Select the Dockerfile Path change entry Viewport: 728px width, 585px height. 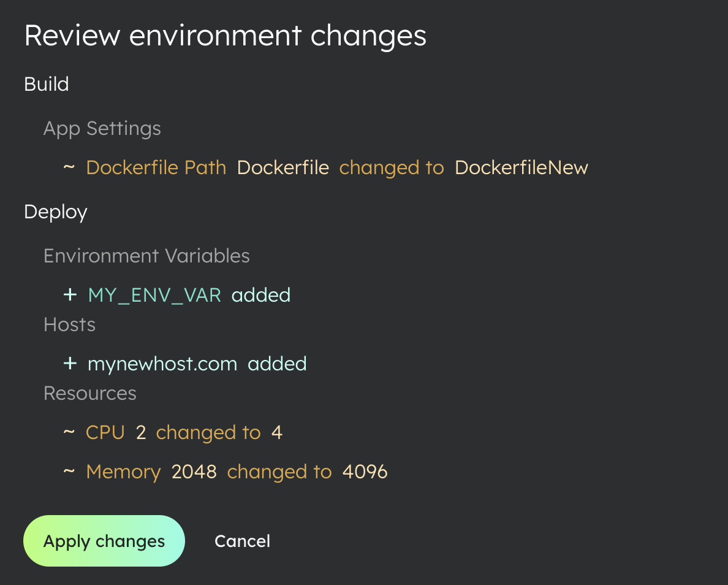[156, 167]
